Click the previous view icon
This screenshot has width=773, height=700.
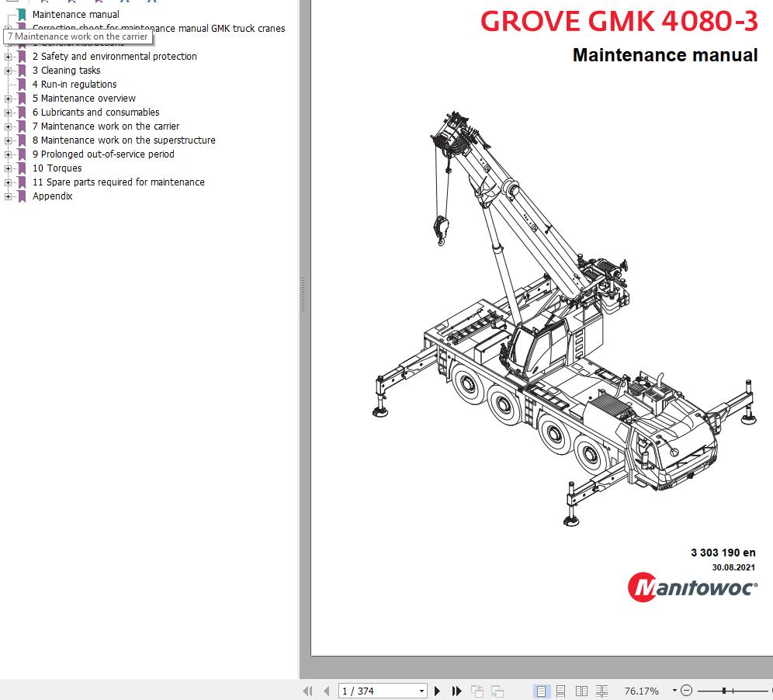pos(477,691)
